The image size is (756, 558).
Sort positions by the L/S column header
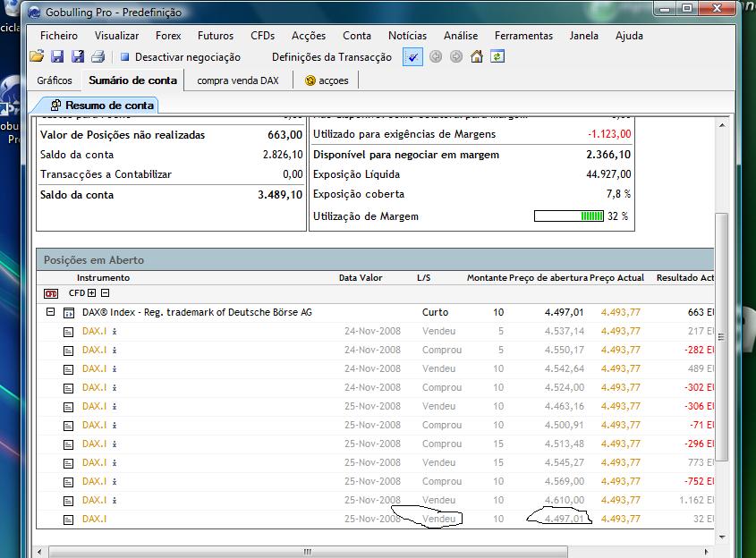pyautogui.click(x=424, y=277)
